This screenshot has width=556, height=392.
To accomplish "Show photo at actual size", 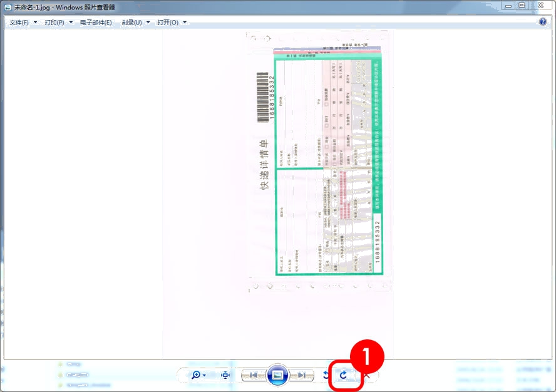I will (225, 375).
